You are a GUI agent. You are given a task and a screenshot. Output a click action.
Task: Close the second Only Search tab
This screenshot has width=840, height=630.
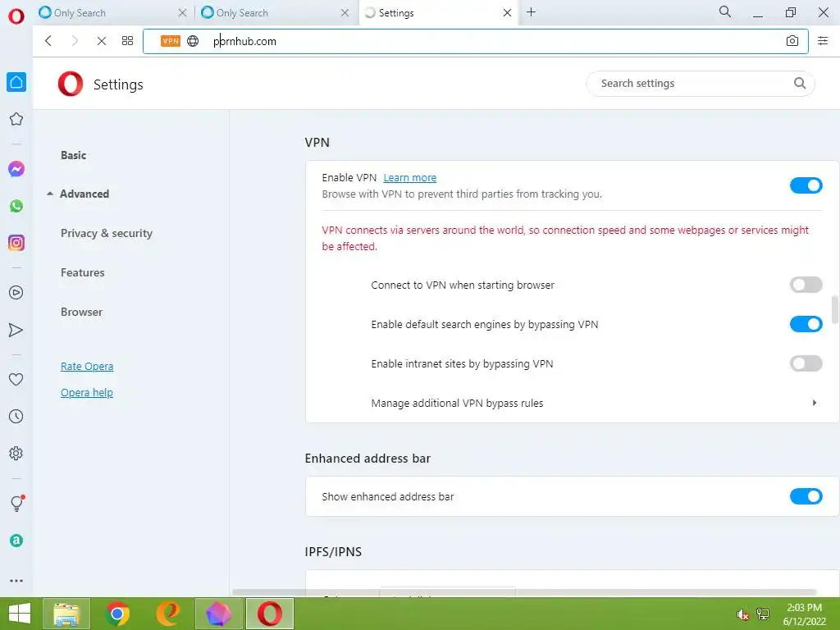click(x=345, y=13)
